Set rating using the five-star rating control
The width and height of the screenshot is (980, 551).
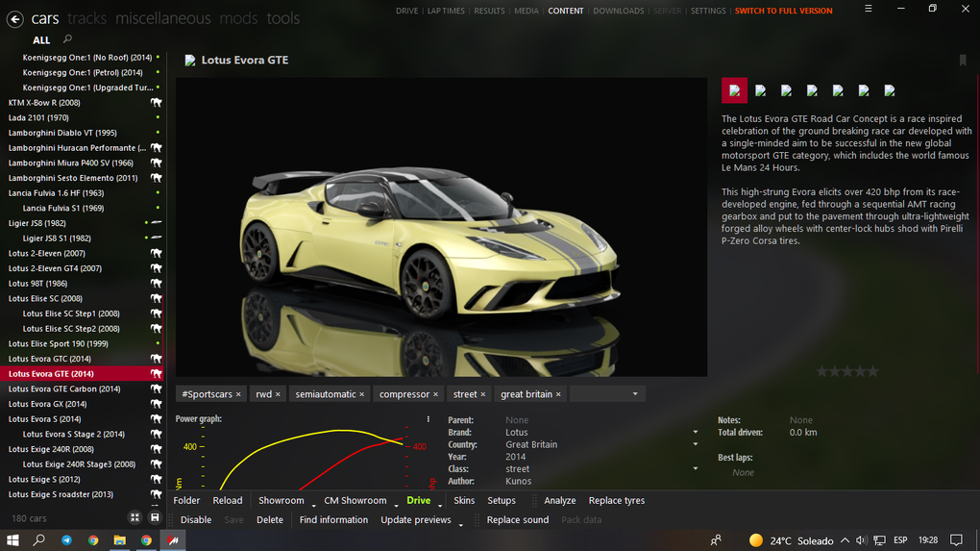click(x=846, y=371)
